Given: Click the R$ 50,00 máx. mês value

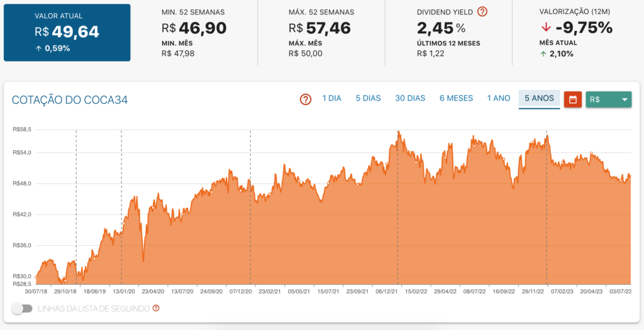Looking at the screenshot, I should [x=306, y=53].
